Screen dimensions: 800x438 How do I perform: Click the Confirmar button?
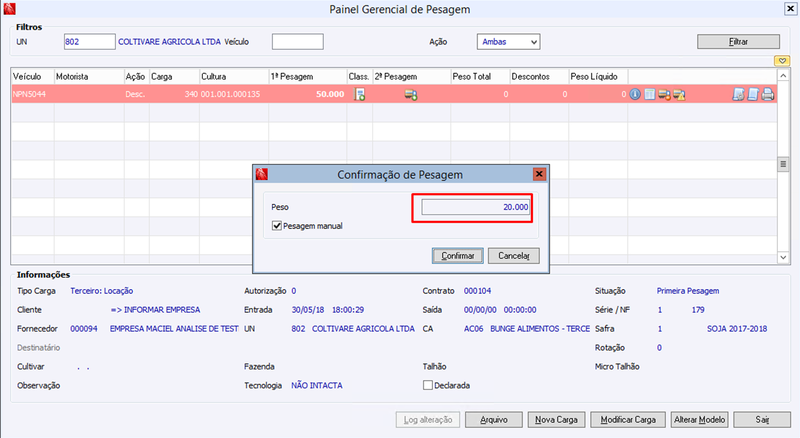pos(458,256)
